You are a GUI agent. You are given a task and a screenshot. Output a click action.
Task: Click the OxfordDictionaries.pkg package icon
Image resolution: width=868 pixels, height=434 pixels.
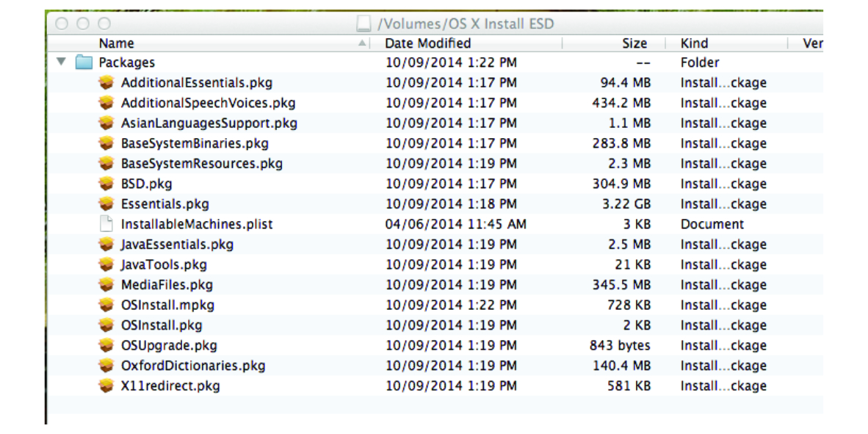pyautogui.click(x=106, y=365)
